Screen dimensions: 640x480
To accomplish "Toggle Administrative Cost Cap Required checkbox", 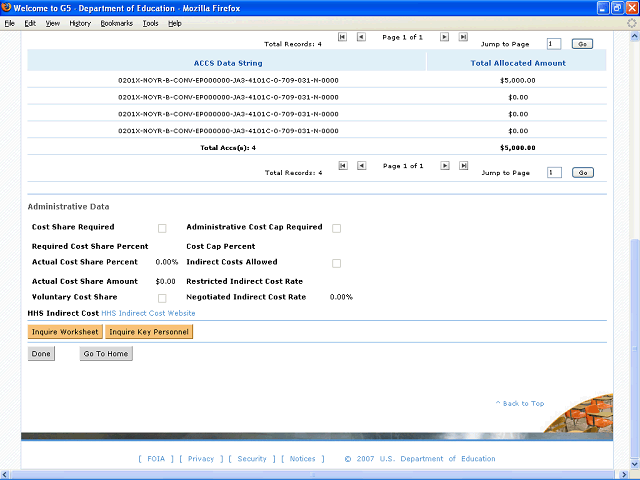I will point(336,229).
